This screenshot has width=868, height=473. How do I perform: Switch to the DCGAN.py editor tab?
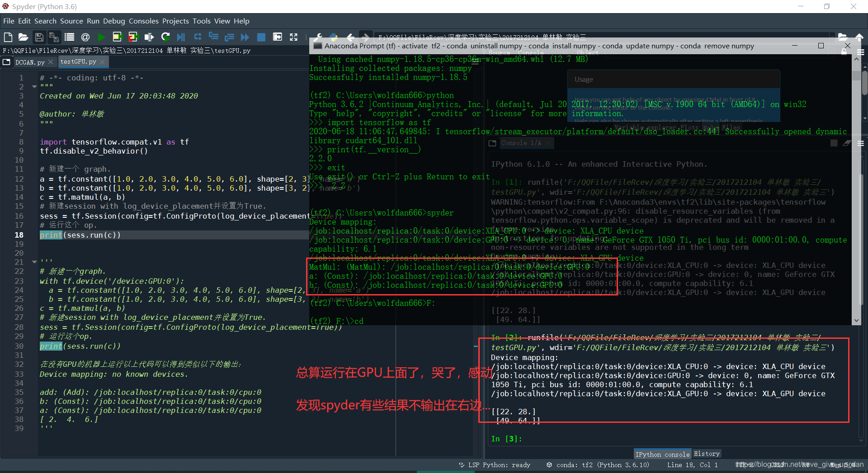click(x=30, y=62)
